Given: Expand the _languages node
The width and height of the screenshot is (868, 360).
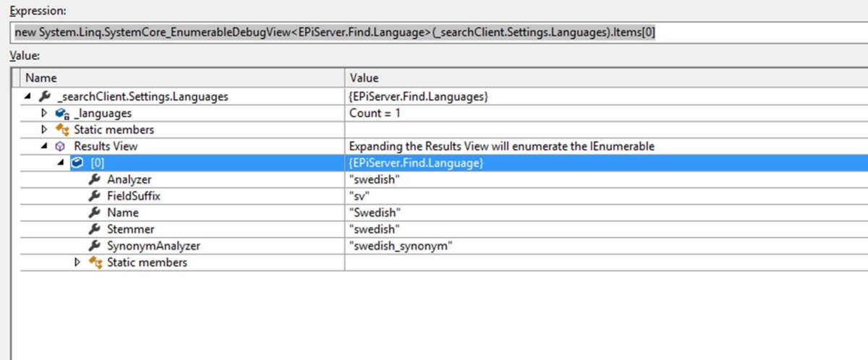Looking at the screenshot, I should coord(44,113).
